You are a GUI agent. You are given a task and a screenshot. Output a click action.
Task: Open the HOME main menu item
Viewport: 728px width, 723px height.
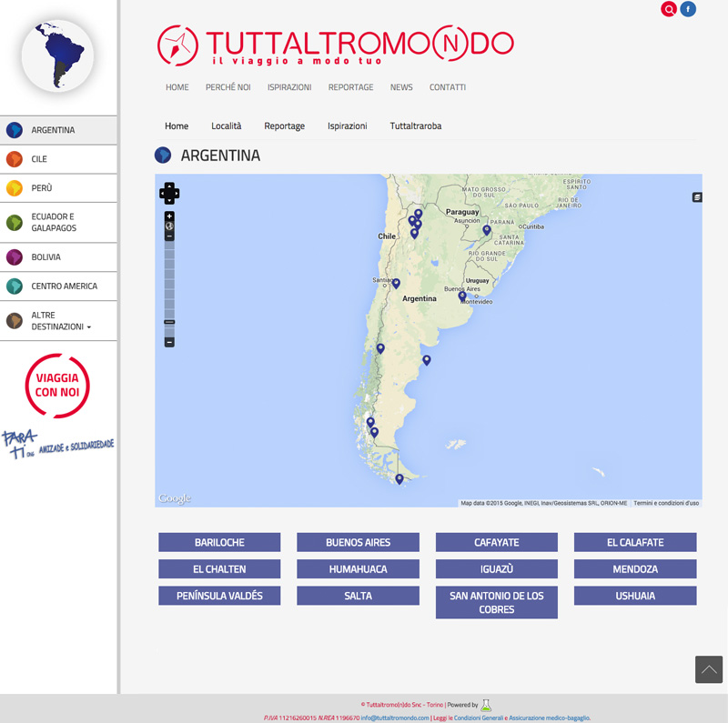(x=177, y=87)
